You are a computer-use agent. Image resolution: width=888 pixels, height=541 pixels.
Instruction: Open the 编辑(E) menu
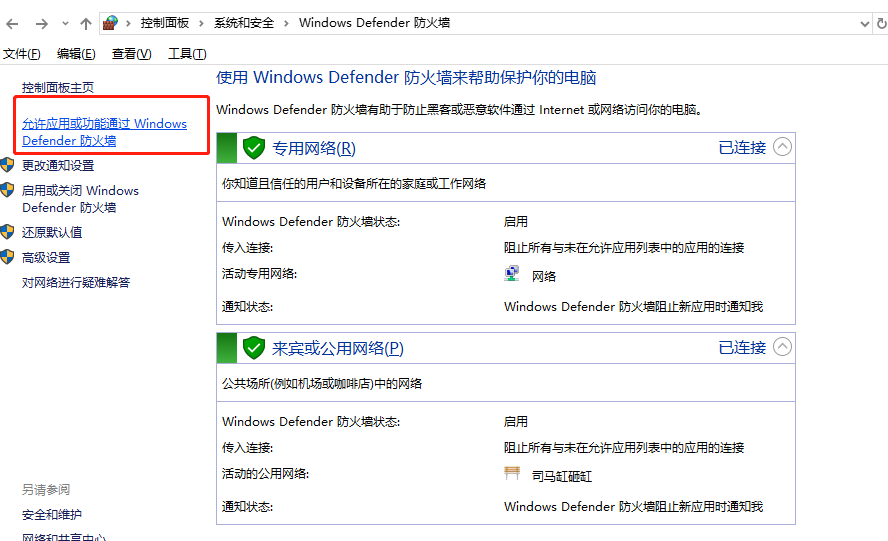pos(76,54)
